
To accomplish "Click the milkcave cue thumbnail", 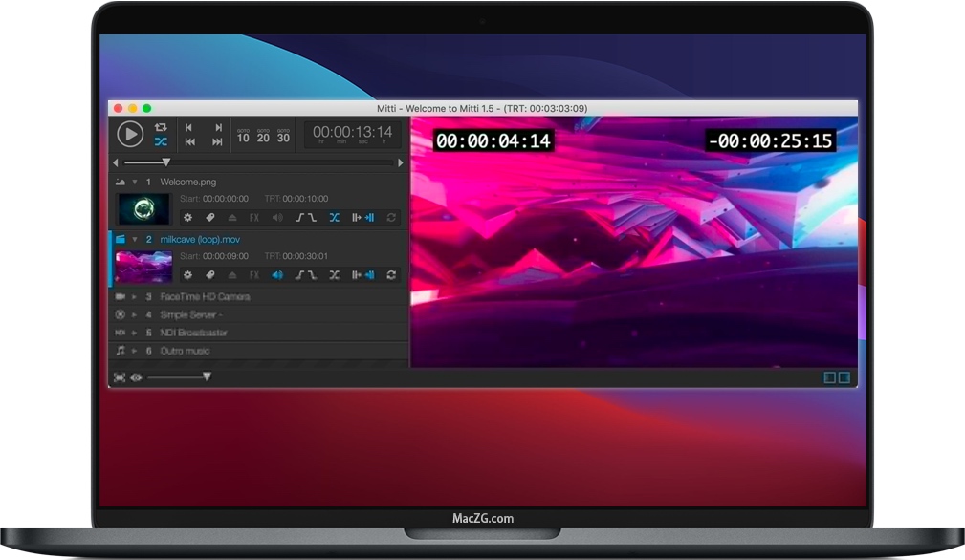I will tap(143, 267).
